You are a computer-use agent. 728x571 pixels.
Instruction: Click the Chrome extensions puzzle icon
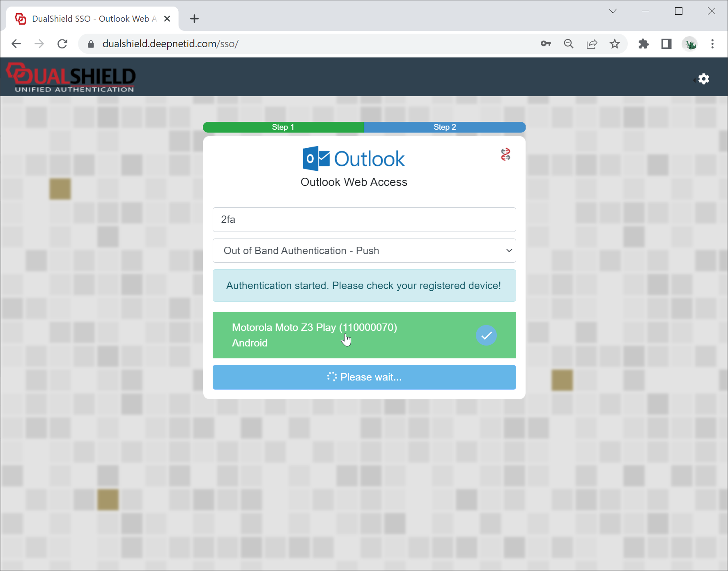click(643, 44)
